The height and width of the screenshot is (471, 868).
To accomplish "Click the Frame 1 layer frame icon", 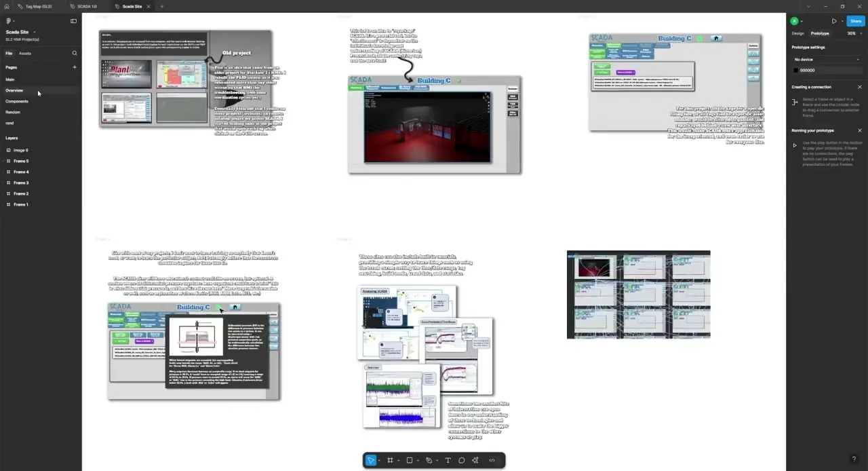I will (8, 204).
